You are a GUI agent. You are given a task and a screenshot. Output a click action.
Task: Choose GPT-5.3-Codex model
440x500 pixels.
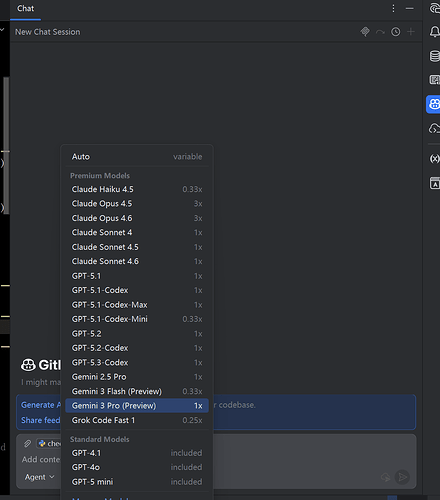click(x=137, y=362)
